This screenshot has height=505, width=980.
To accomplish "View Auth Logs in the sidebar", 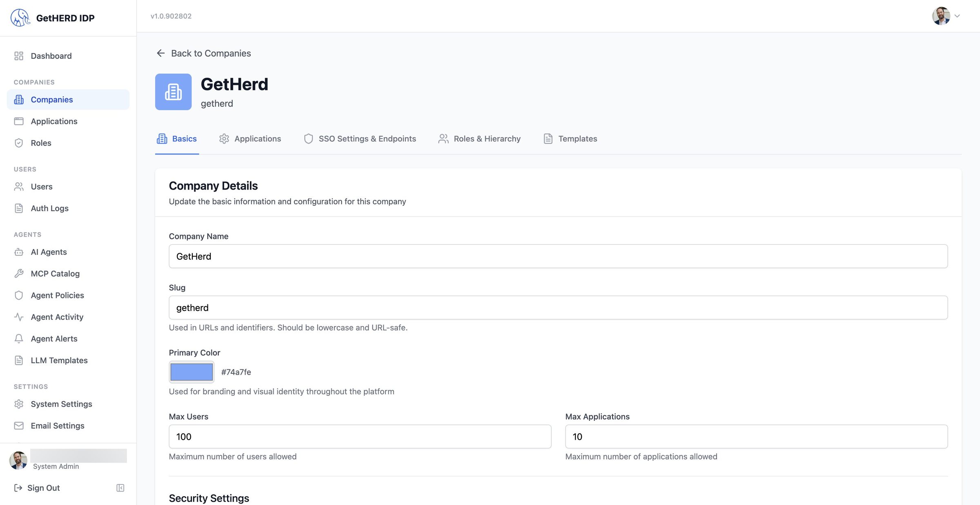I will tap(68, 208).
